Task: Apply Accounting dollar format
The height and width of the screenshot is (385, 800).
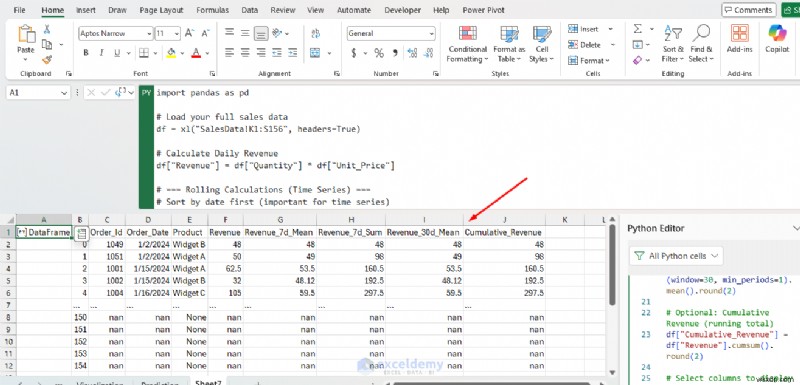Action: (x=354, y=53)
